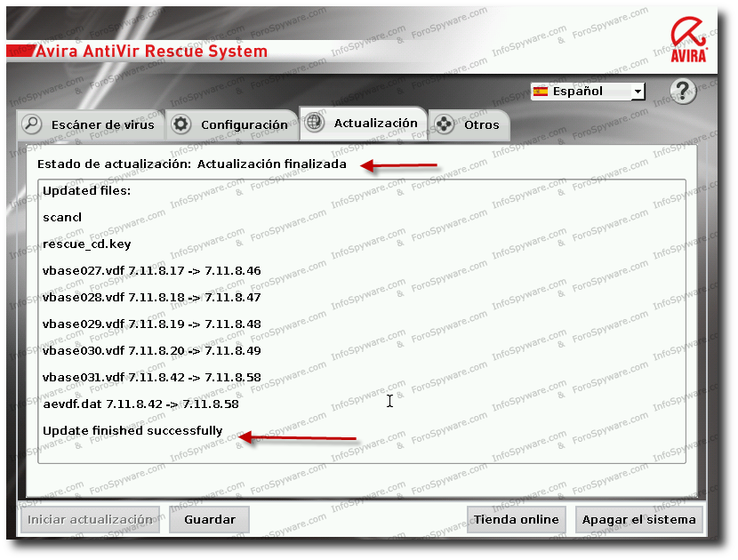This screenshot has width=738, height=560.
Task: Click the vbase028.vdf update line
Action: (x=151, y=298)
